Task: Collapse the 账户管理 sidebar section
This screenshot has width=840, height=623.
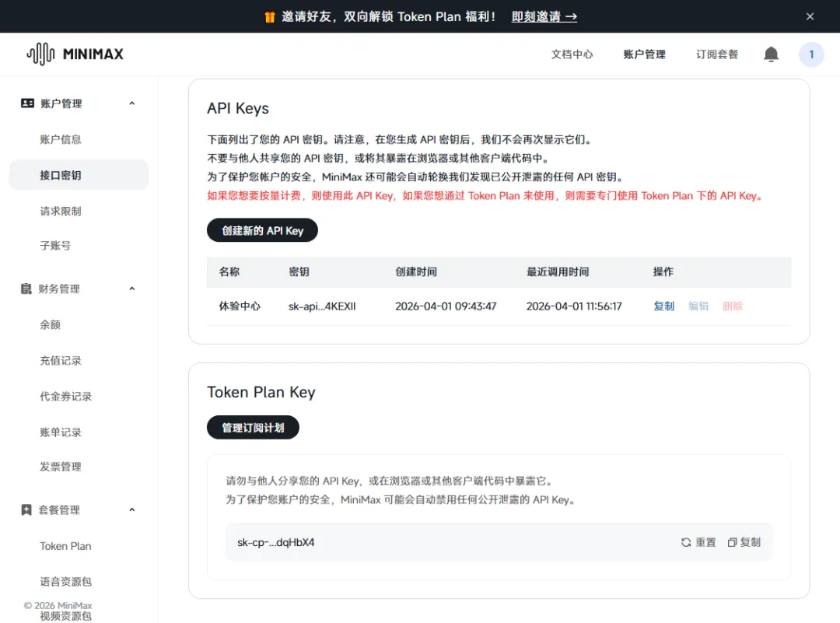Action: tap(131, 103)
